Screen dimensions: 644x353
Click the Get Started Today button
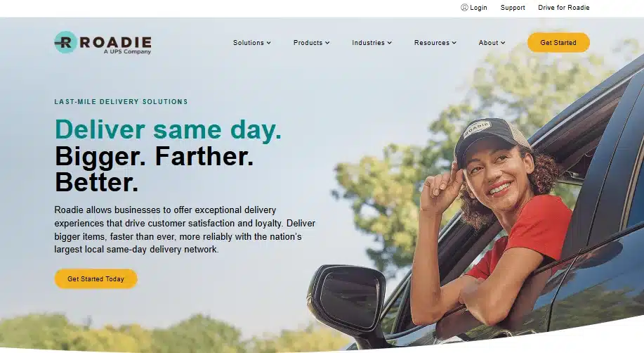(96, 279)
